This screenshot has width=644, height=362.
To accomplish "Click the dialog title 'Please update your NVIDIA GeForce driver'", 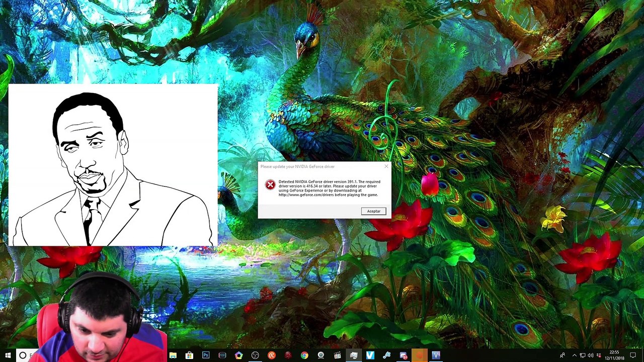I will click(x=297, y=166).
